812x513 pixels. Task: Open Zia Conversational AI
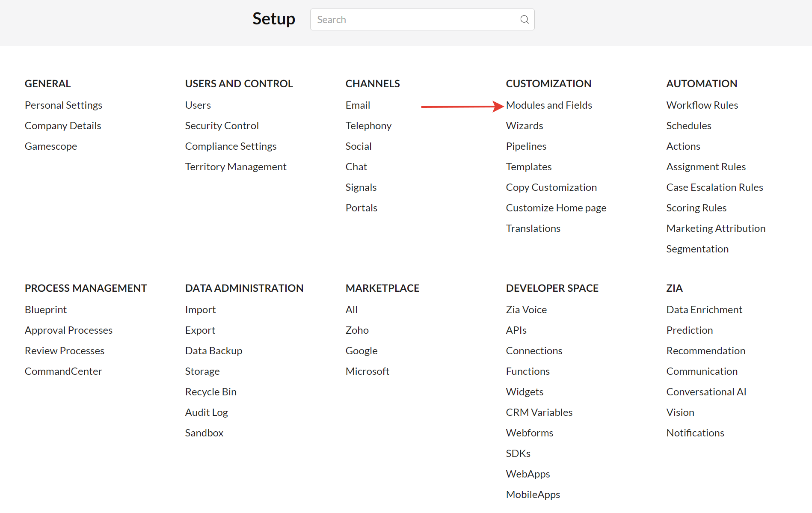click(x=706, y=392)
